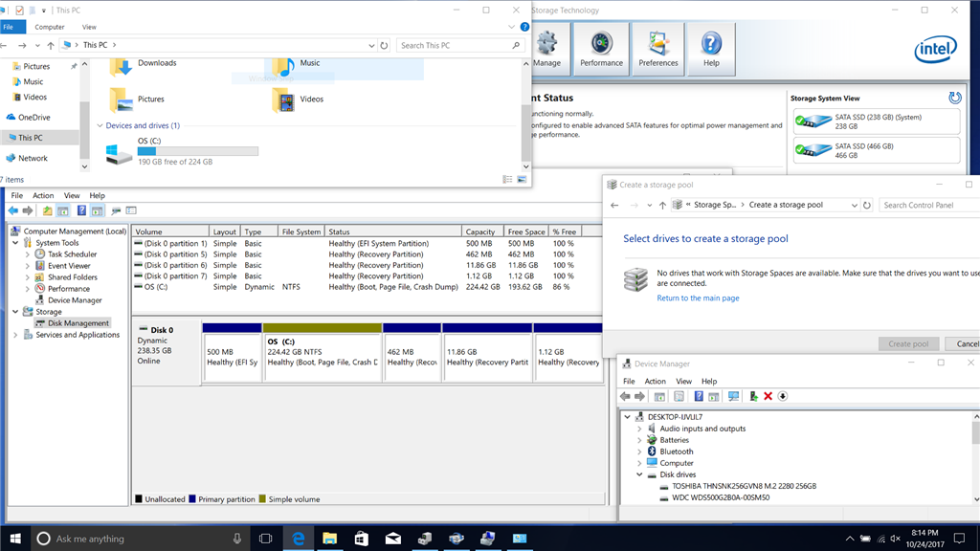
Task: Refresh the Storage System View
Action: click(954, 98)
